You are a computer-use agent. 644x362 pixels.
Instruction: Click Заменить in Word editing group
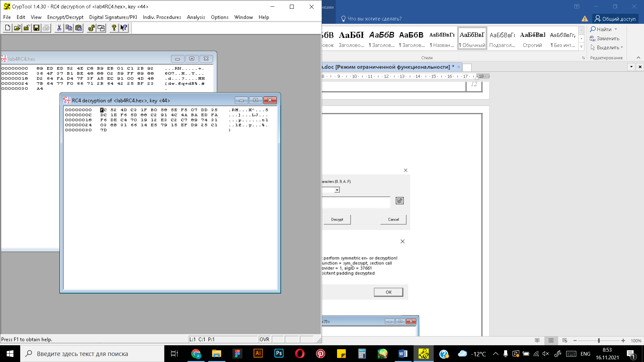[x=604, y=39]
